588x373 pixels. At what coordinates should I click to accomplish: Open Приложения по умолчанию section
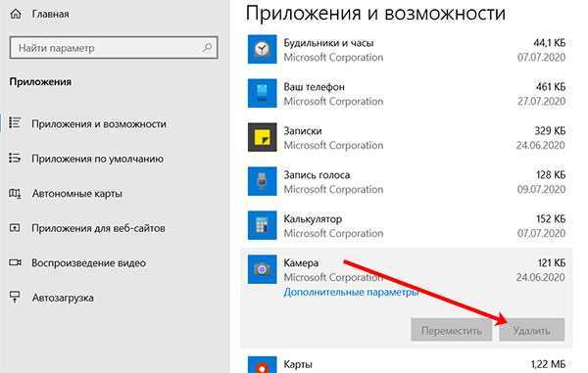pyautogui.click(x=97, y=159)
